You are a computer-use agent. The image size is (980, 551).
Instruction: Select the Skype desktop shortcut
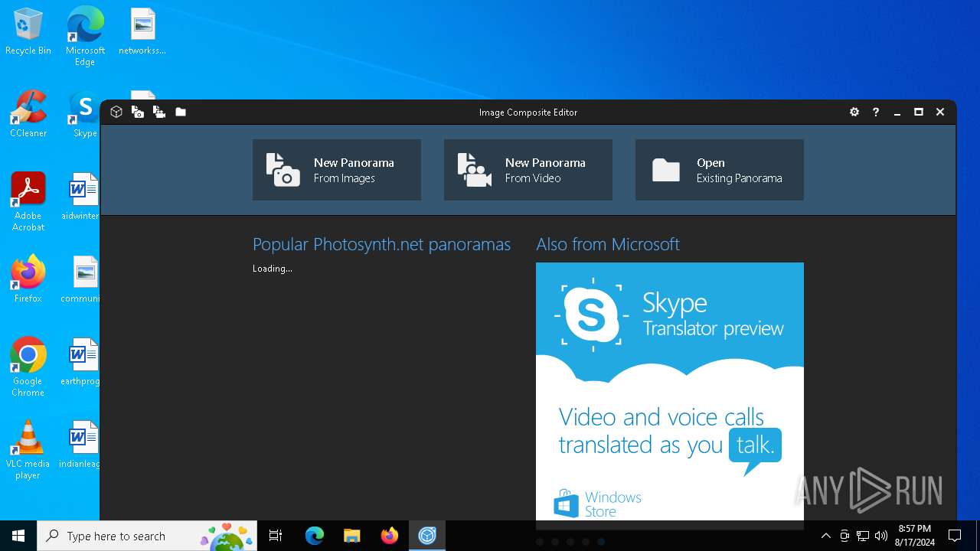pos(85,114)
